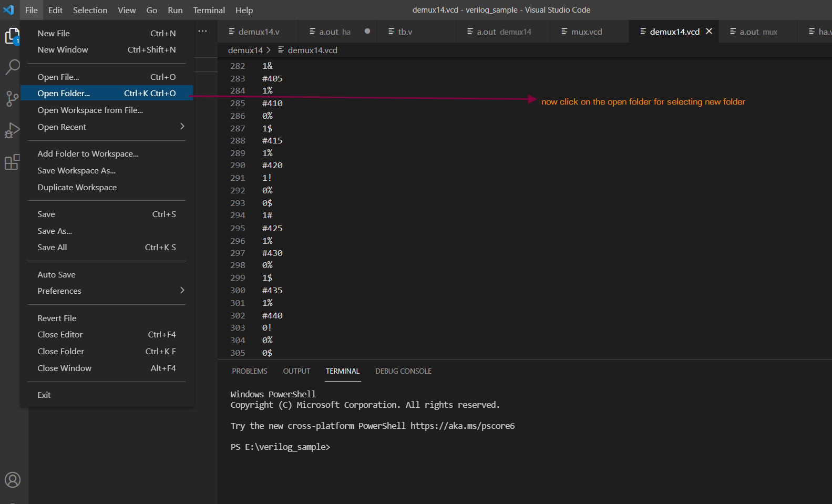Choose Exit from the File menu
832x504 pixels.
click(107, 395)
